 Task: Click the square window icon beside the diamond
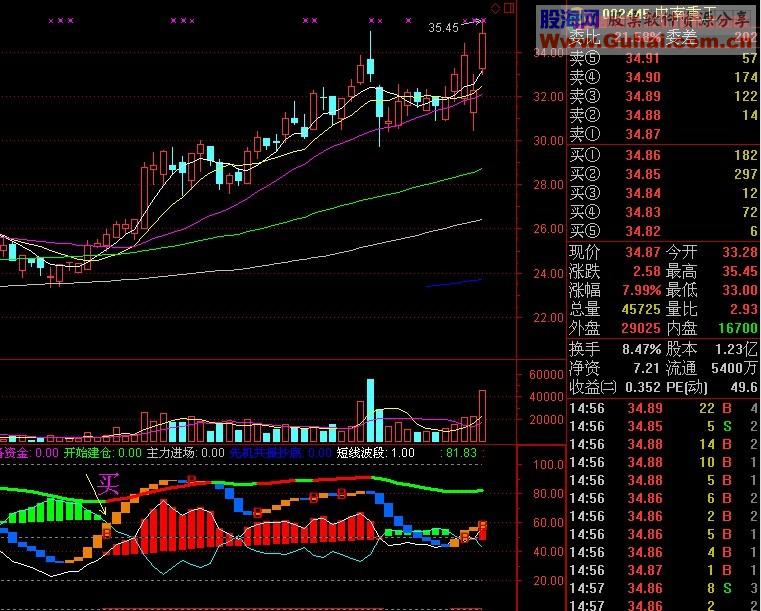(509, 8)
